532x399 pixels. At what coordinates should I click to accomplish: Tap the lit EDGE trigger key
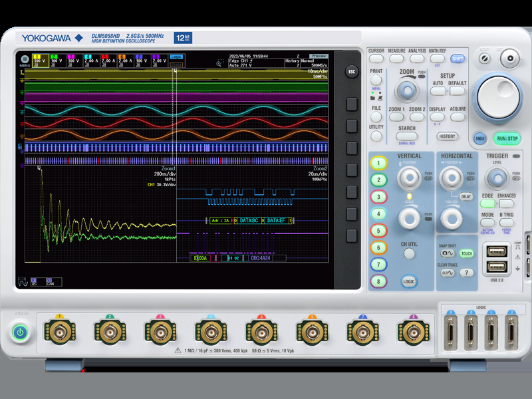(487, 203)
